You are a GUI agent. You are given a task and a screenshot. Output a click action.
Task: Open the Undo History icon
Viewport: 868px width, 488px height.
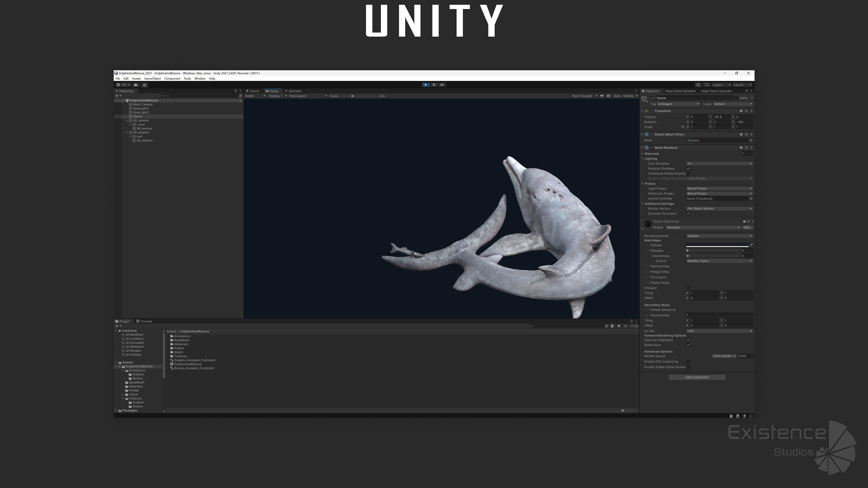pos(698,85)
